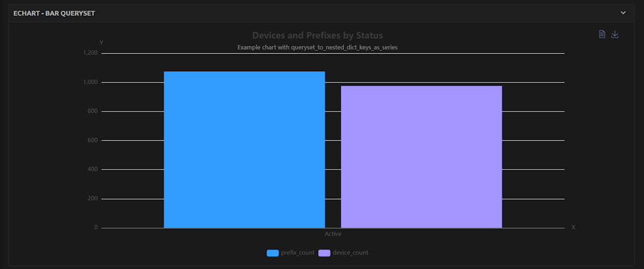Click the 600 y-axis tick label

pos(92,140)
